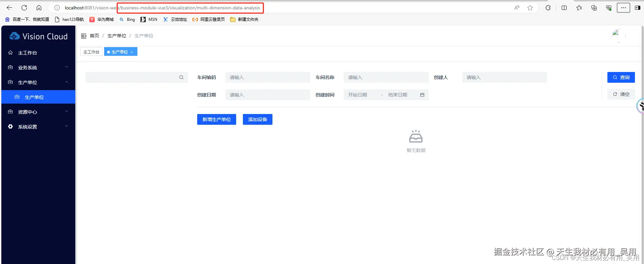The image size is (644, 264).
Task: Open calendar icon of 创建时间 picker
Action: click(422, 95)
